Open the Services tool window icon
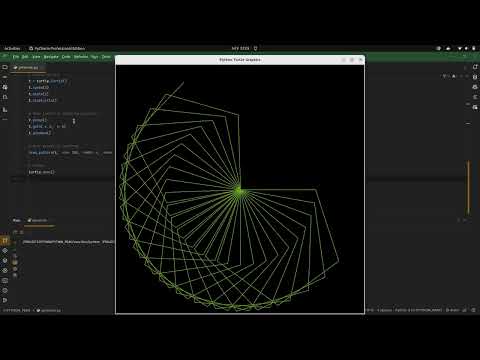 tap(5, 271)
